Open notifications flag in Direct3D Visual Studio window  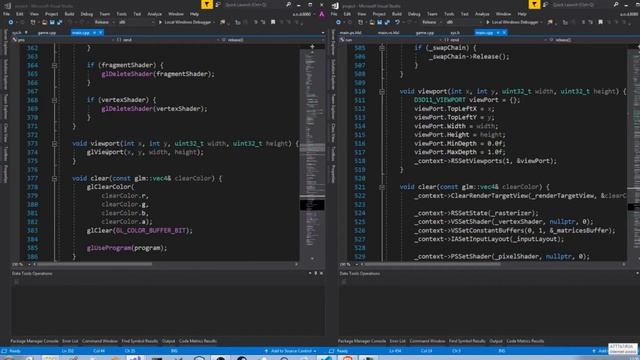534,4
